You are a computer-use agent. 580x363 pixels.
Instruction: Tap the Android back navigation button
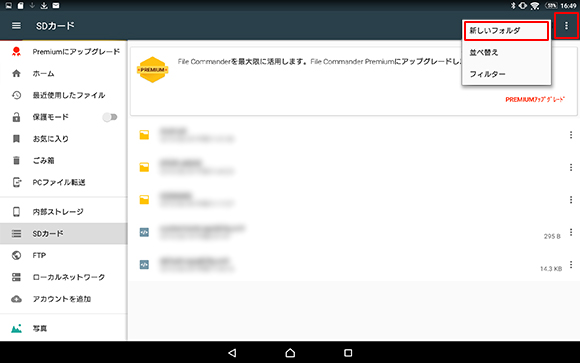point(232,353)
